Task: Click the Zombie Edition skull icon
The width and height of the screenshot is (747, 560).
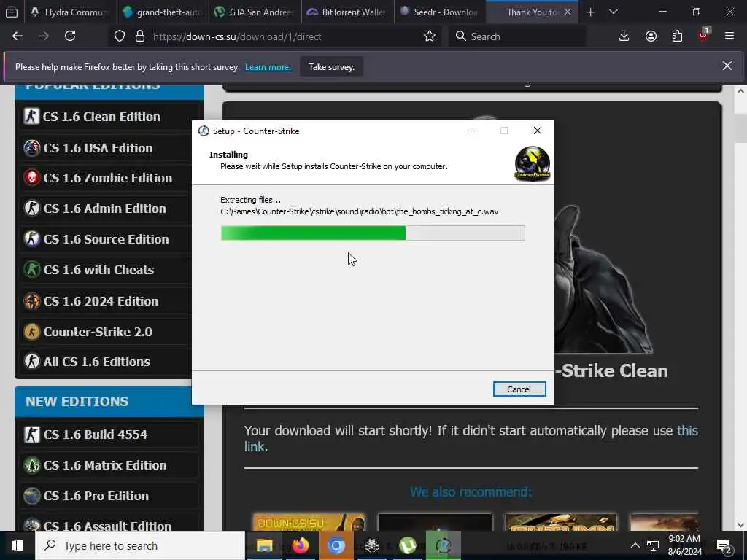Action: click(31, 178)
